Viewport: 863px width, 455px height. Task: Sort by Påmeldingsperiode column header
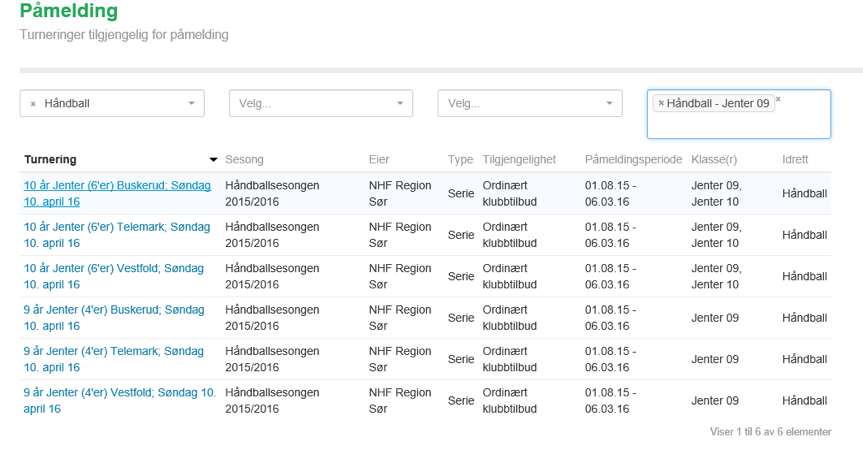(633, 160)
